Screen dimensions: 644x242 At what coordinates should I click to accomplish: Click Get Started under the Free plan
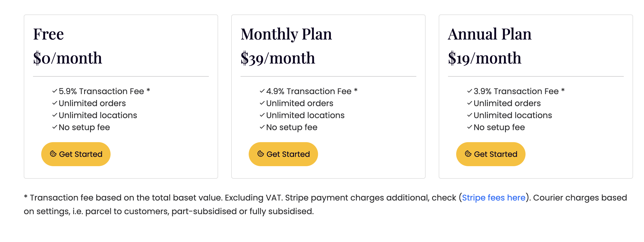[x=76, y=154]
